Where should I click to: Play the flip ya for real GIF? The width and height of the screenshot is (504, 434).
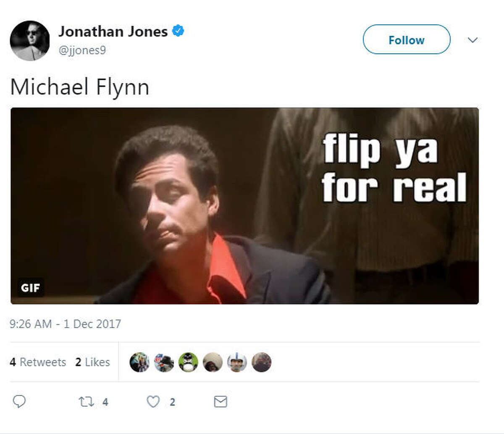pyautogui.click(x=245, y=206)
